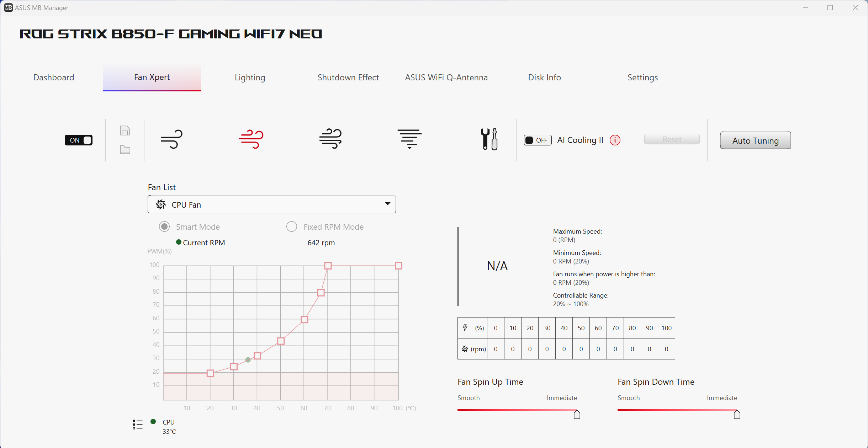
Task: Click the fan curve point at 60°C
Action: (x=305, y=319)
